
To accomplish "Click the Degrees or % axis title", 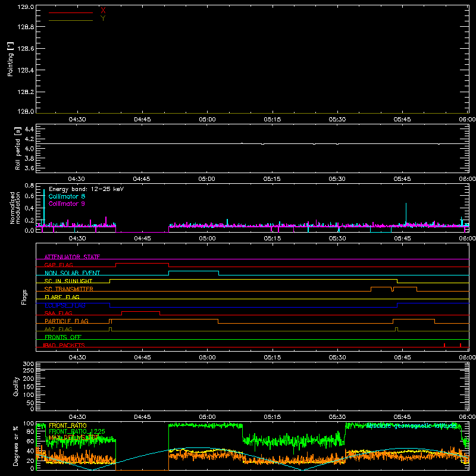I will (x=16, y=446).
